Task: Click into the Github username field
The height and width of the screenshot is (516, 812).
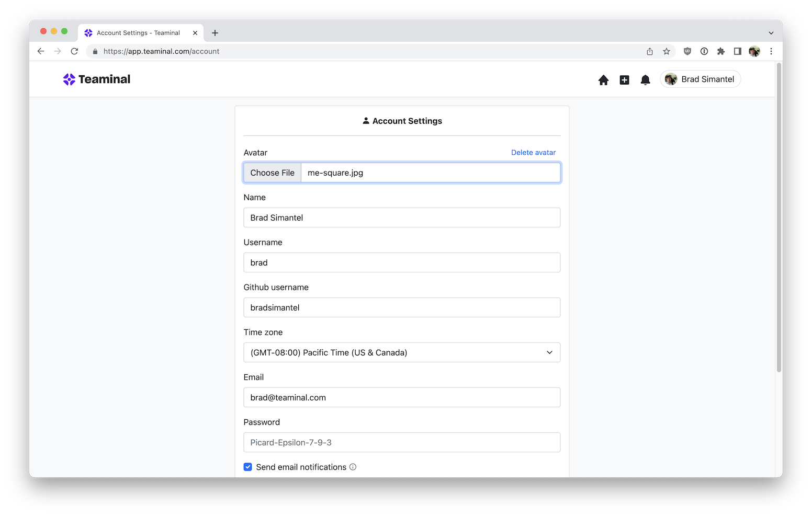Action: tap(401, 307)
